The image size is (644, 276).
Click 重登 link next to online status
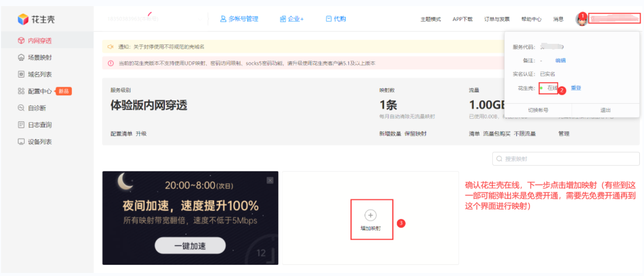[576, 88]
